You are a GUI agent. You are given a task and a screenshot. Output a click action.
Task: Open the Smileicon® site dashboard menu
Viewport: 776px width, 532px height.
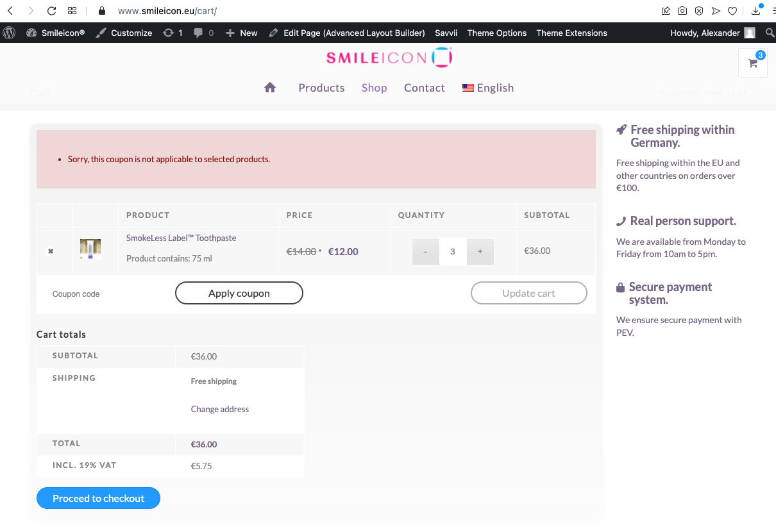(55, 33)
